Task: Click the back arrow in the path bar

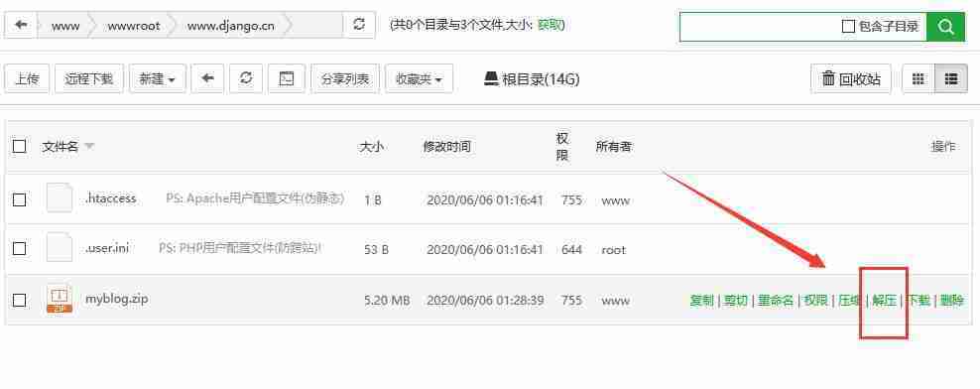Action: coord(21,26)
